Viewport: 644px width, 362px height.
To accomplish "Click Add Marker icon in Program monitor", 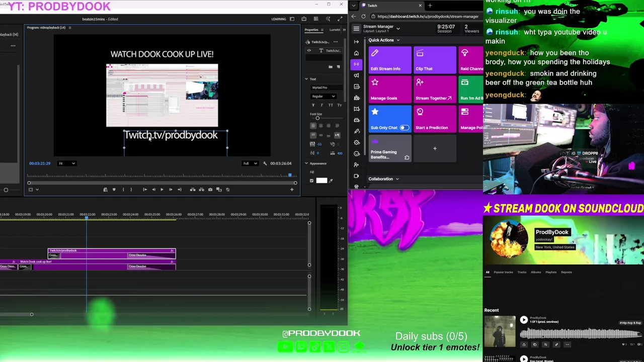I will pos(114,190).
